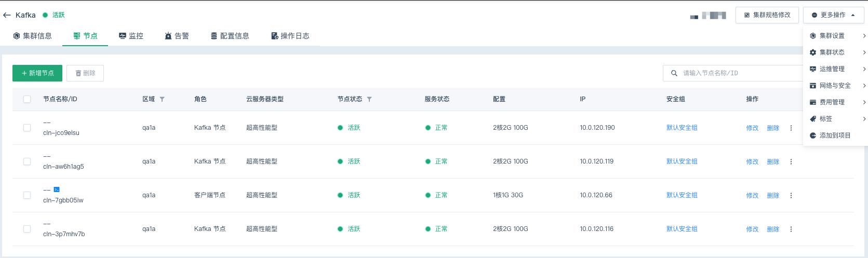Open more actions for node cln-jco9elsu

[791, 128]
